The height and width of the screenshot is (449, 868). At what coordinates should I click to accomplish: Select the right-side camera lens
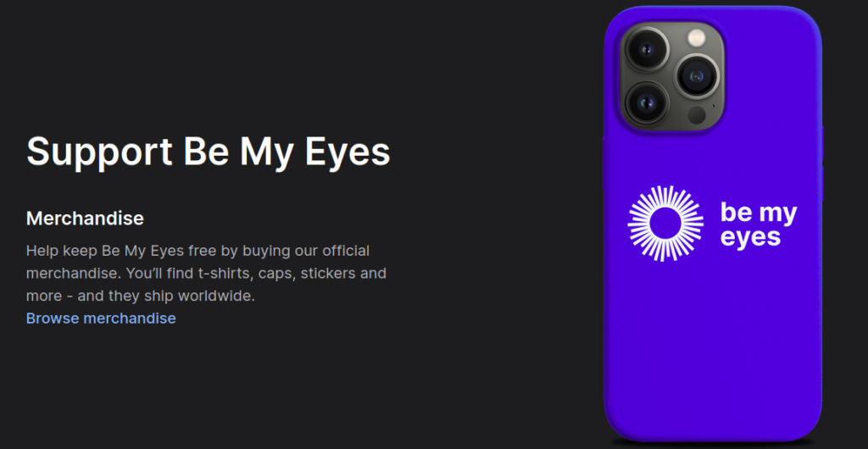[x=697, y=75]
